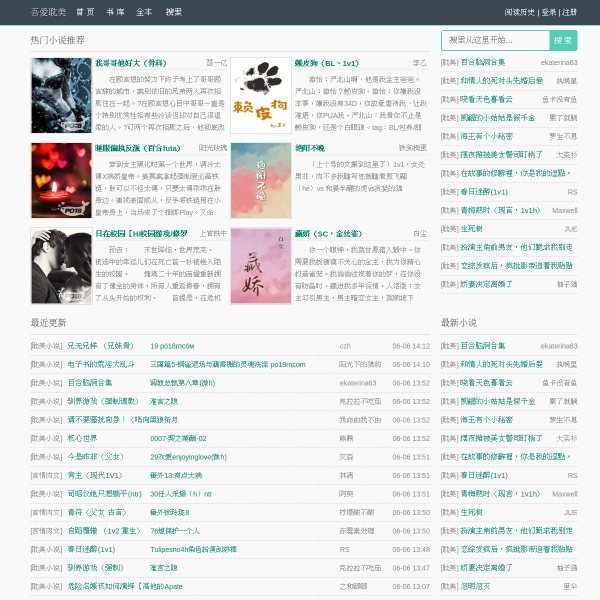Open recommended title 藏娇（SC，金丝雀）
The height and width of the screenshot is (600, 600).
point(328,233)
